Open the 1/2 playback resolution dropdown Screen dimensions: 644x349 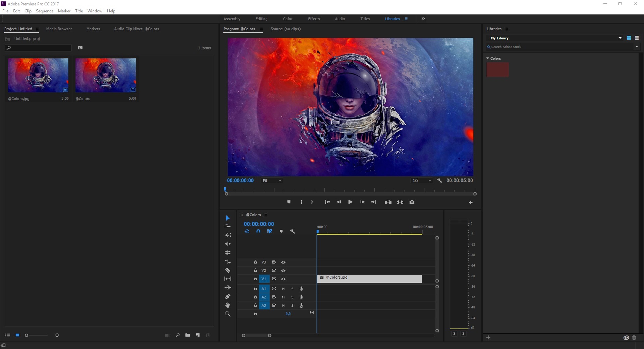point(422,180)
